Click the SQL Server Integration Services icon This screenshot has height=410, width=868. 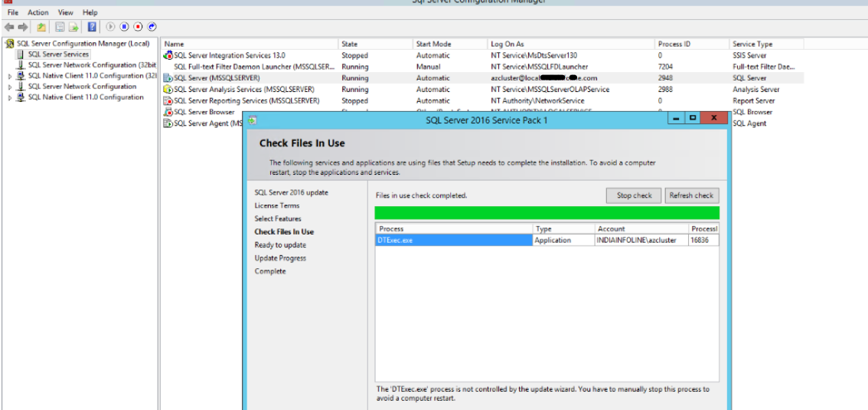(168, 55)
